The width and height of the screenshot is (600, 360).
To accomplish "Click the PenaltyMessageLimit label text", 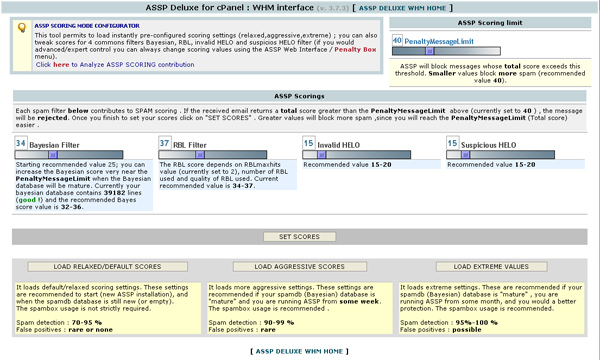I will click(x=439, y=41).
